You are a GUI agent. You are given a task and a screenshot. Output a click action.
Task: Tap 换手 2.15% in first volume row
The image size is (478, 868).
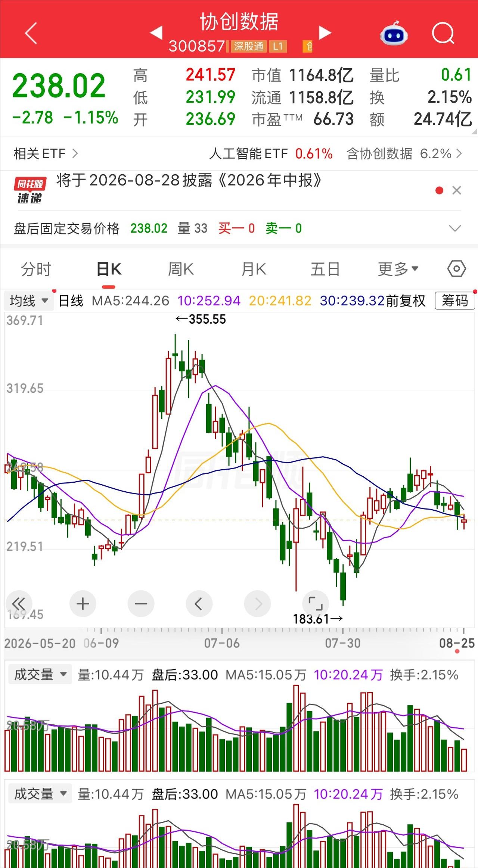pyautogui.click(x=424, y=675)
